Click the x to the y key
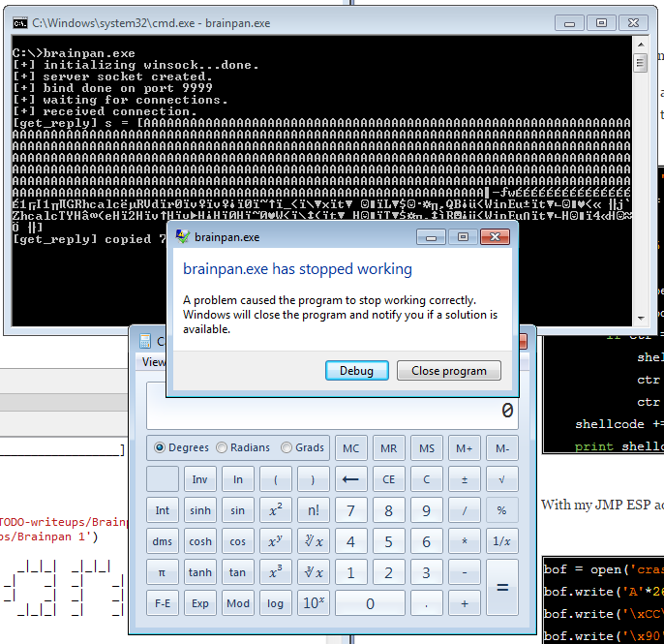Viewport: 664px width, 644px height. pyautogui.click(x=275, y=541)
